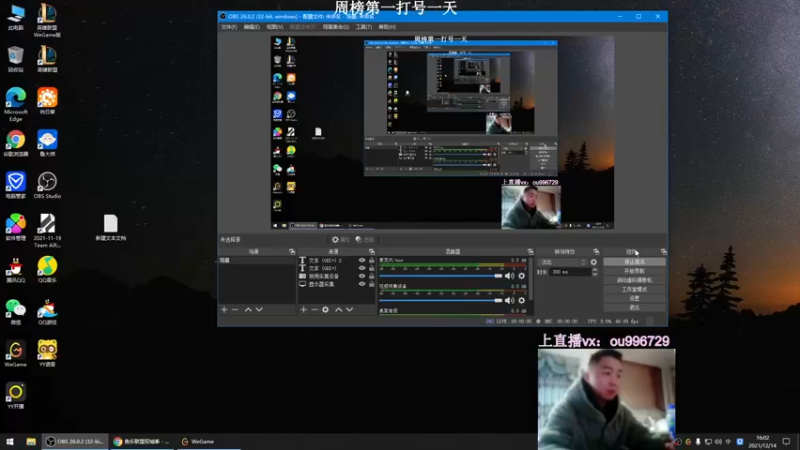Open the new text document on desktop
The width and height of the screenshot is (800, 450).
click(x=111, y=228)
